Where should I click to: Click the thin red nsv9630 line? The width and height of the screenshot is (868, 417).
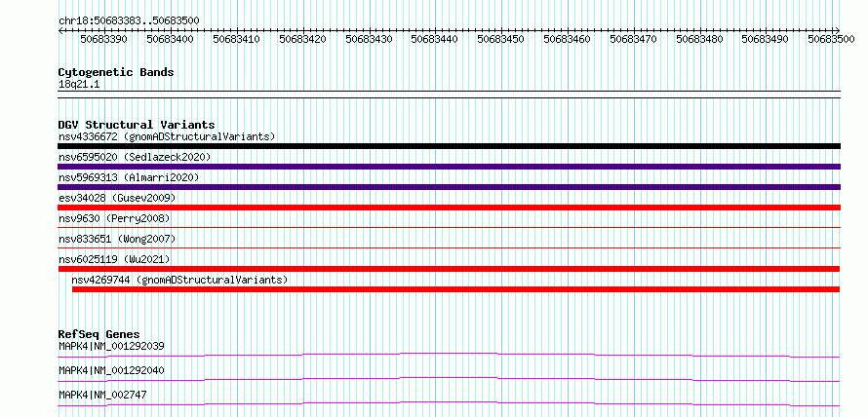click(449, 227)
